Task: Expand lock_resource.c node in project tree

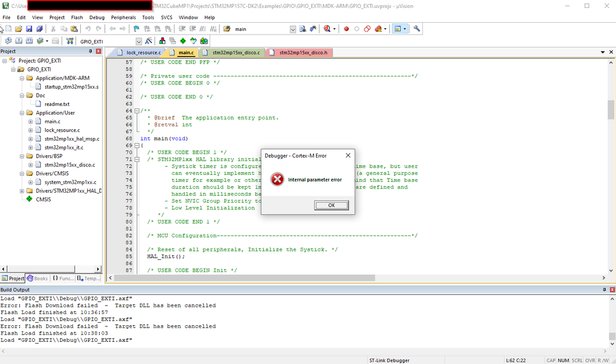Action: tap(31, 130)
